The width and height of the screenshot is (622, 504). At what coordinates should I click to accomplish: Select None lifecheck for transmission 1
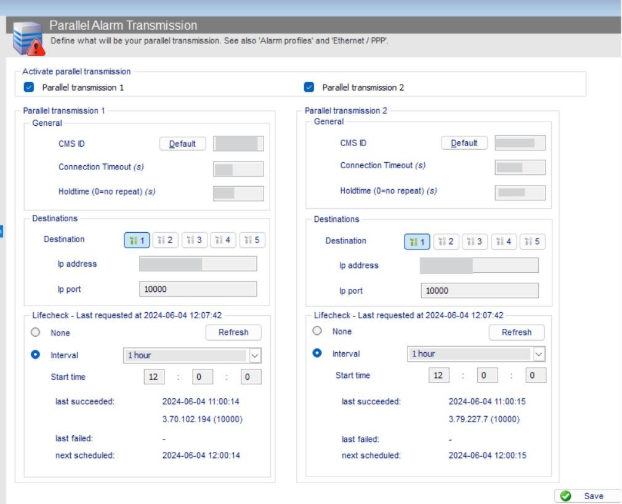coord(35,332)
